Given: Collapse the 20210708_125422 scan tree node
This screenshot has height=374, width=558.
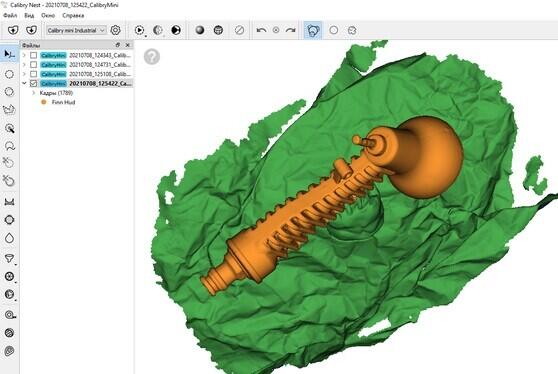Looking at the screenshot, I should (24, 83).
